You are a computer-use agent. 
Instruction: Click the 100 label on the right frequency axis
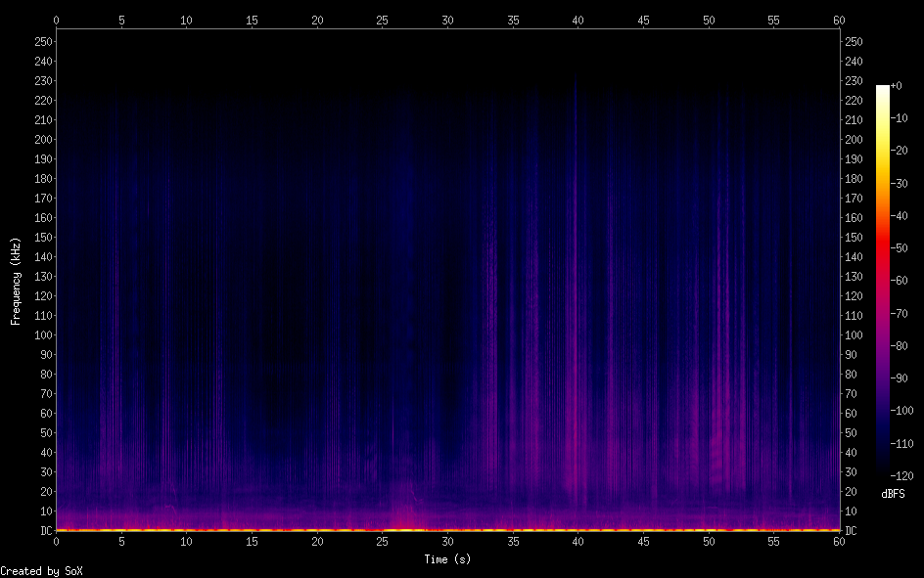tap(855, 335)
